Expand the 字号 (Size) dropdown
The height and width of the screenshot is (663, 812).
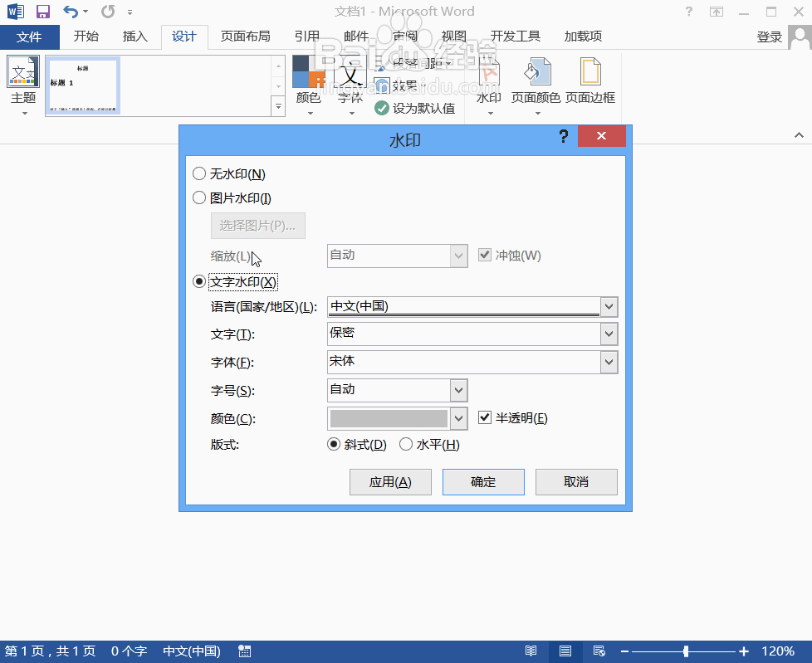pyautogui.click(x=459, y=390)
